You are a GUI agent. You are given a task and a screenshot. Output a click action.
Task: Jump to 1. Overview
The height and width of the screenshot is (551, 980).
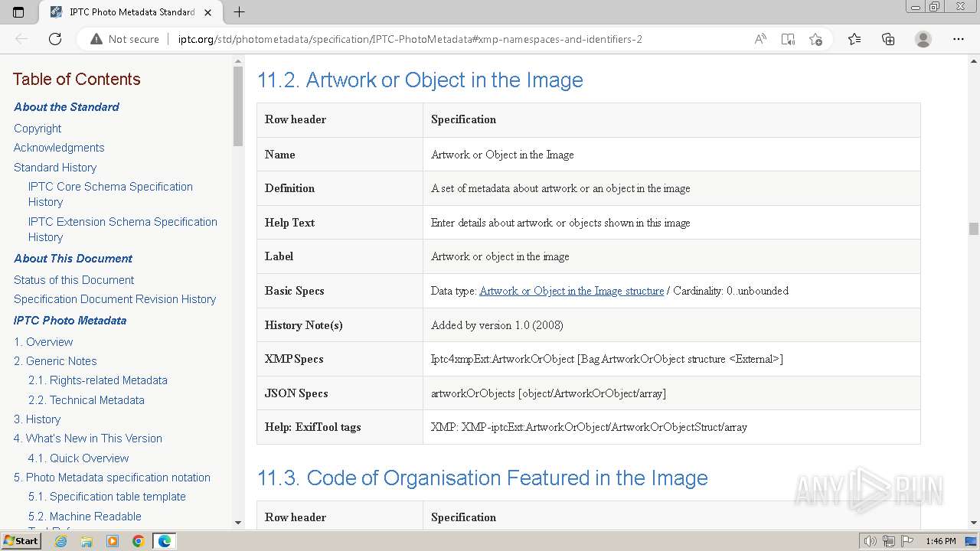click(x=44, y=342)
